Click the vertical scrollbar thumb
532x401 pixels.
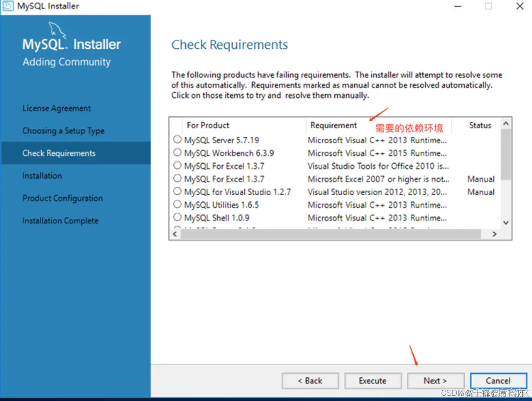(x=506, y=154)
